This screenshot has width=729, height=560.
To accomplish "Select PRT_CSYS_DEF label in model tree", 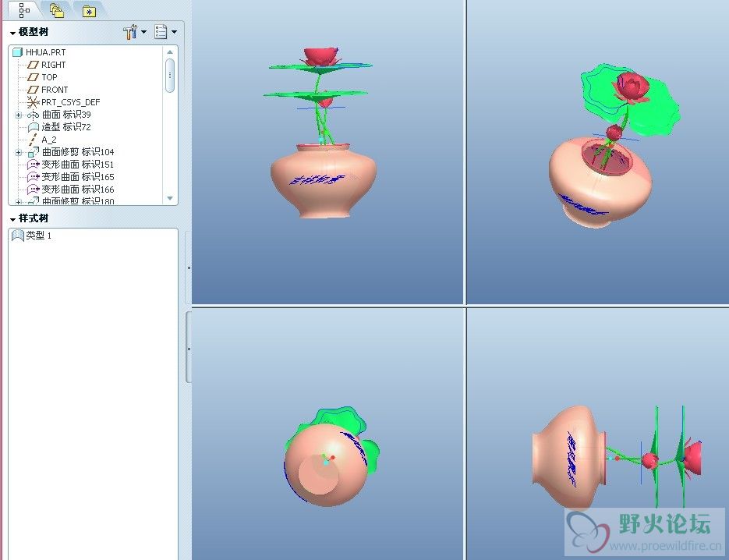I will point(71,102).
